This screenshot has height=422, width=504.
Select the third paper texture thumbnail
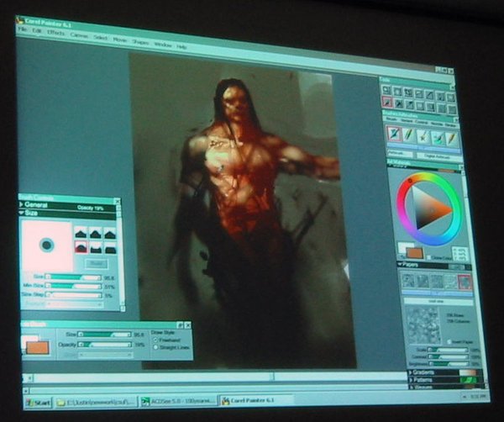click(x=437, y=281)
